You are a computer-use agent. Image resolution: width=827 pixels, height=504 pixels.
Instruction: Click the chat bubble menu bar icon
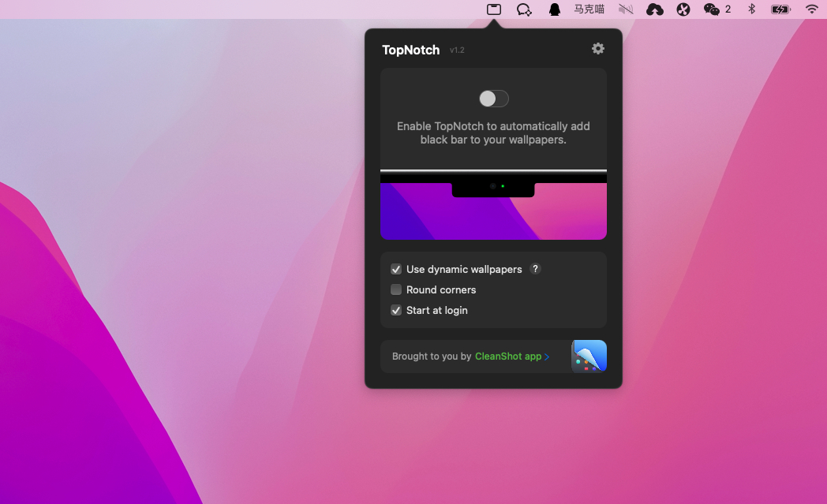[524, 9]
